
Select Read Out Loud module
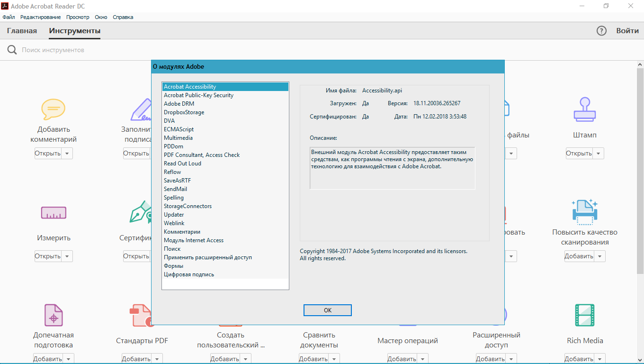pos(225,164)
